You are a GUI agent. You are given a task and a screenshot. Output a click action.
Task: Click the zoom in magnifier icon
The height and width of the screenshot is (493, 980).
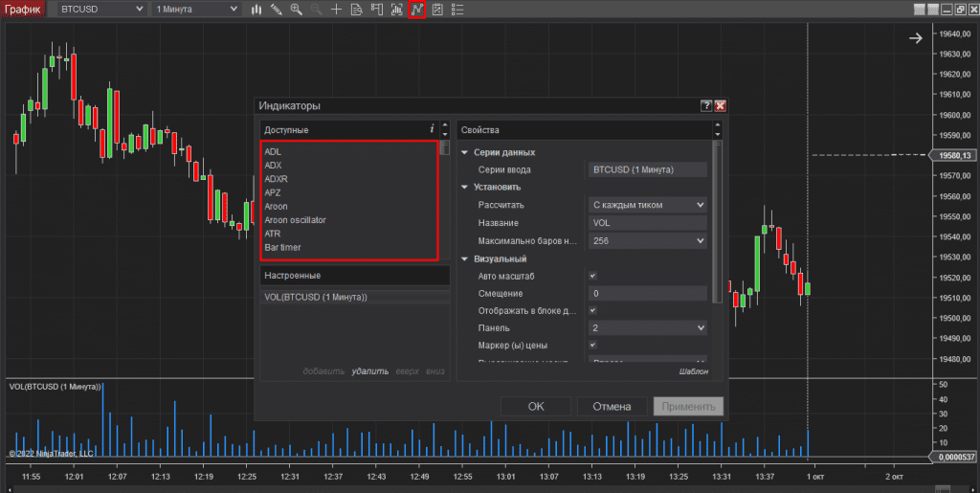point(297,10)
